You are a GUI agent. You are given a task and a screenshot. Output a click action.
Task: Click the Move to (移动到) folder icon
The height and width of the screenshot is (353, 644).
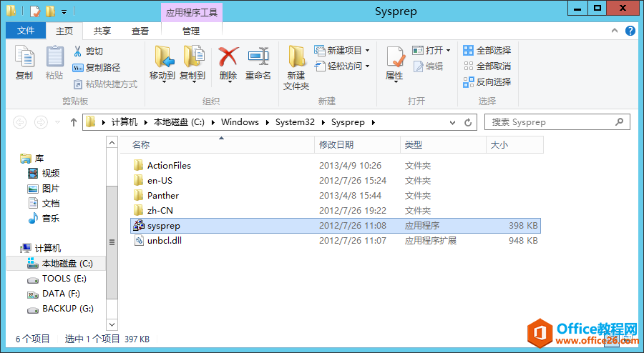click(x=164, y=56)
